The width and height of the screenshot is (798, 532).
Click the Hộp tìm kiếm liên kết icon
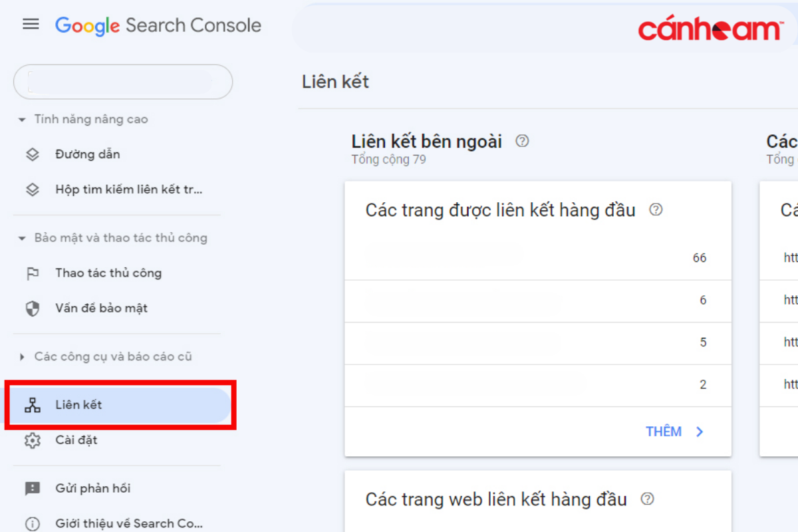point(33,190)
